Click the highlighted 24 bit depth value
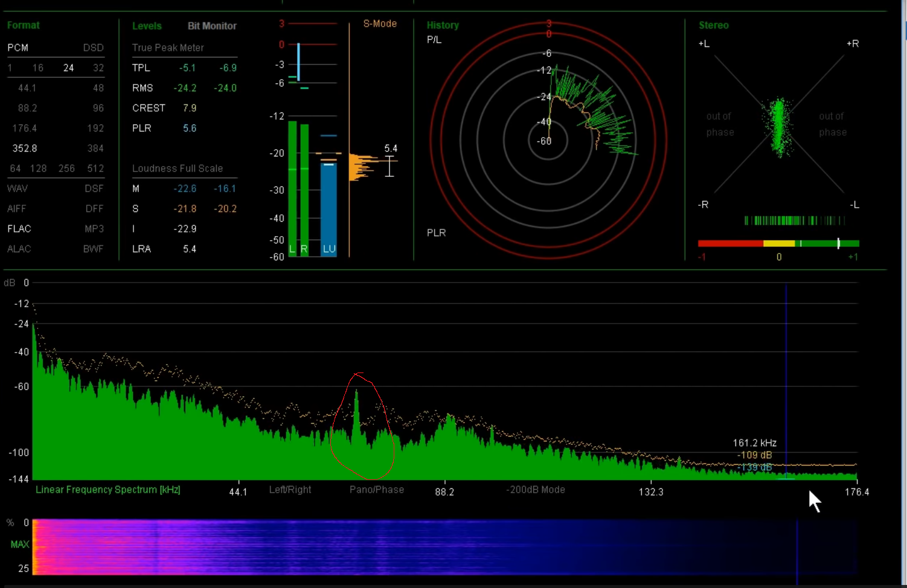The width and height of the screenshot is (907, 588). (x=68, y=68)
